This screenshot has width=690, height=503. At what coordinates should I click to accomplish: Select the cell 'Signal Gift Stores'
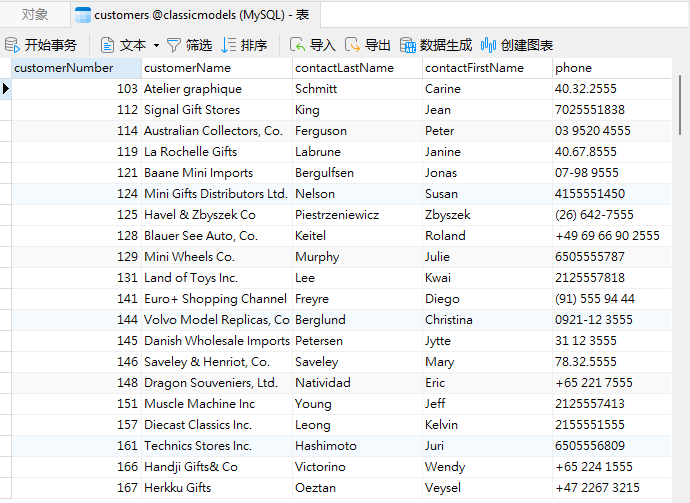(217, 110)
